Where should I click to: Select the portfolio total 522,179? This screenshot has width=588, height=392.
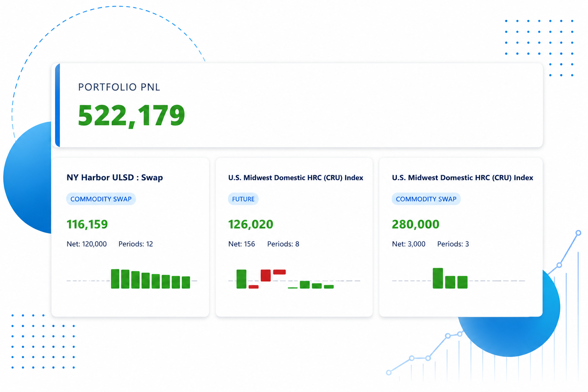tap(131, 116)
